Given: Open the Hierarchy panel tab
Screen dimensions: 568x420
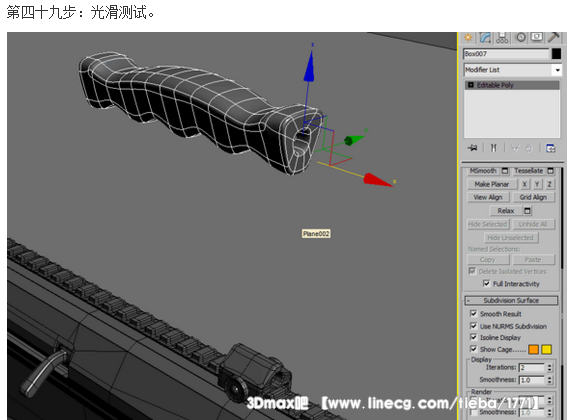Looking at the screenshot, I should (x=502, y=37).
